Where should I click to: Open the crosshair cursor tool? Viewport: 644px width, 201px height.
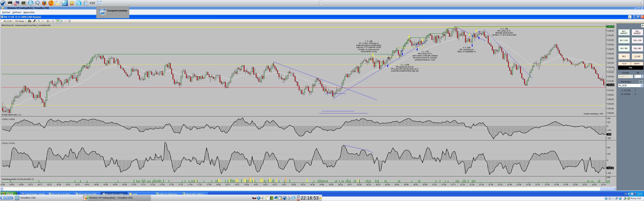[x=48, y=21]
